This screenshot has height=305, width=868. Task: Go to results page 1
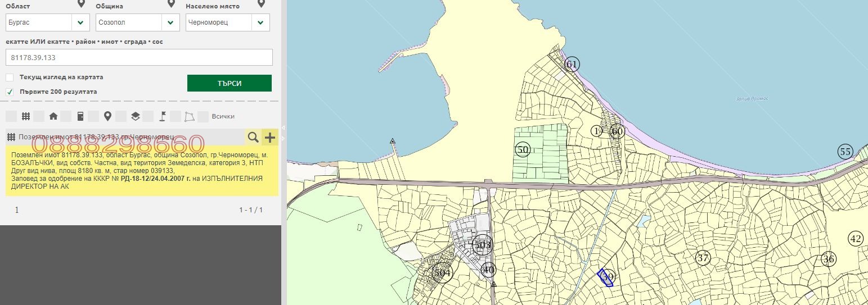[x=17, y=210]
